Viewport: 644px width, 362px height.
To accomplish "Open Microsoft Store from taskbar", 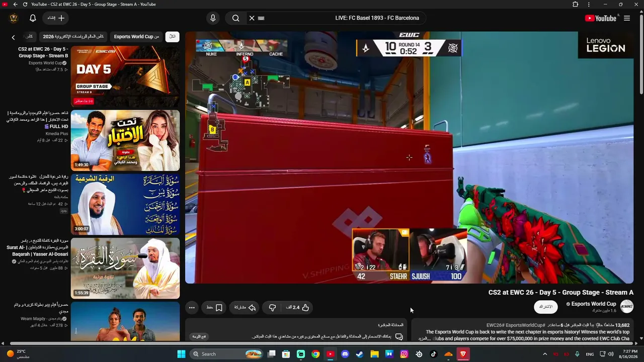I will pos(286,354).
